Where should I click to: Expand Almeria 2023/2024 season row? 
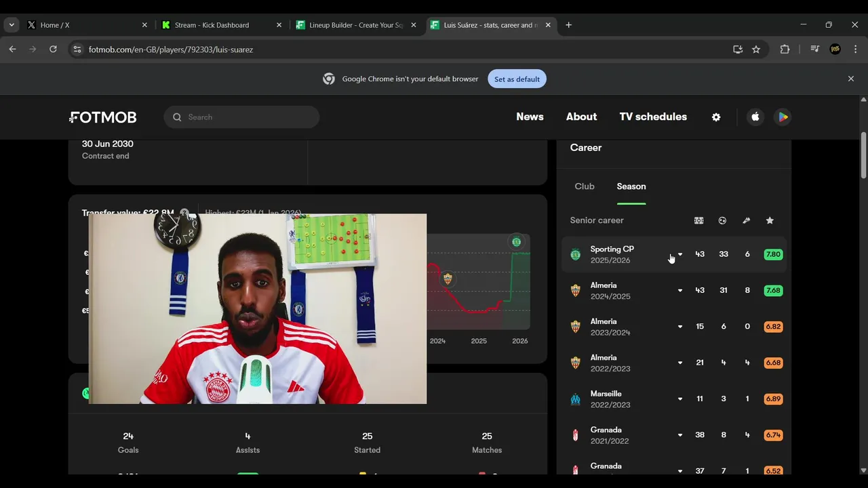click(x=680, y=327)
